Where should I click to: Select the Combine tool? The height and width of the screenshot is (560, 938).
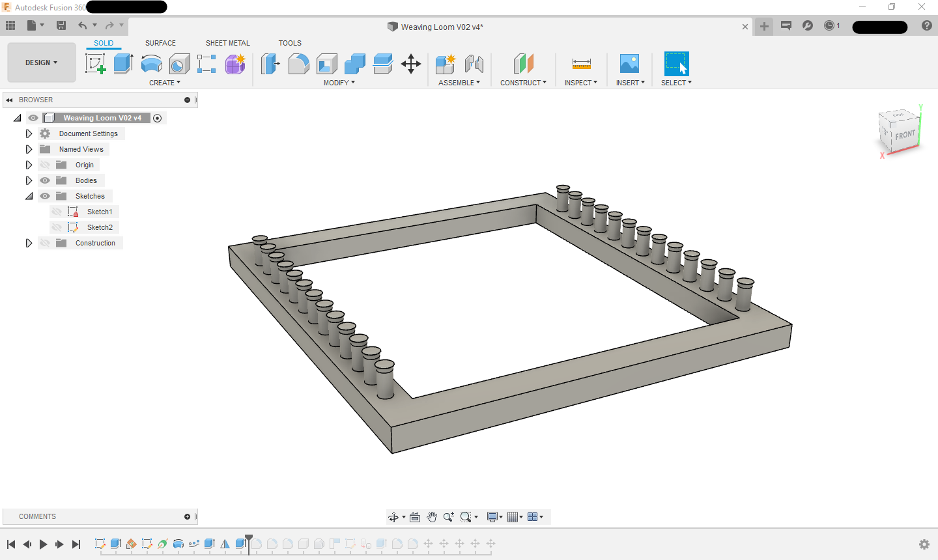(x=355, y=64)
